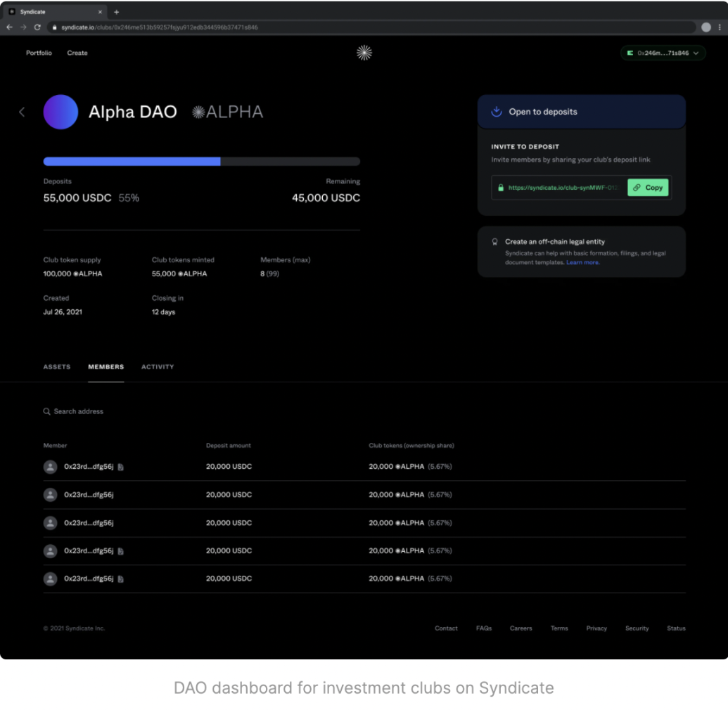This screenshot has height=710, width=728.
Task: Switch to the Assets tab
Action: [57, 367]
